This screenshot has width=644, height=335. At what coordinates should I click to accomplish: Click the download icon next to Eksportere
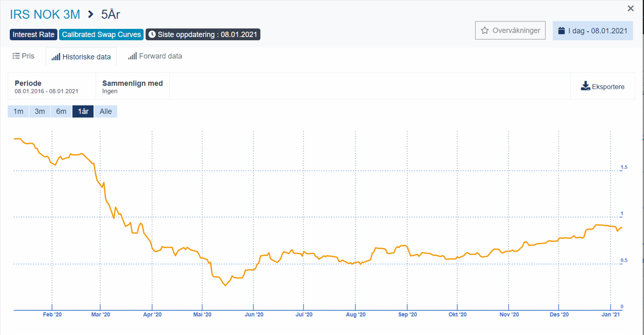pos(586,86)
